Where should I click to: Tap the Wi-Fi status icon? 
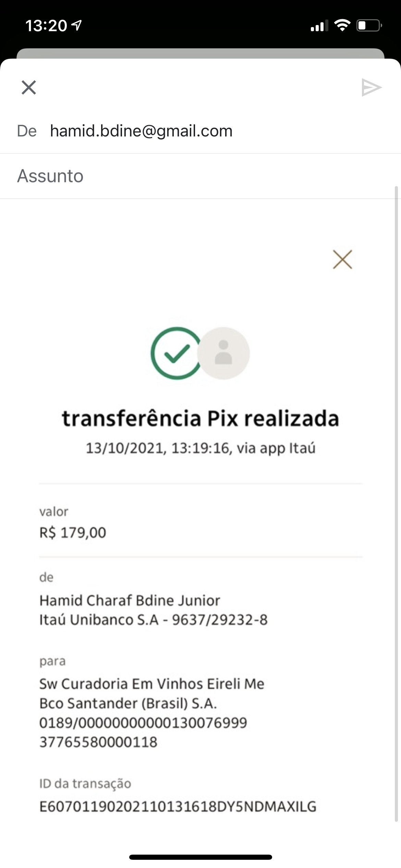(342, 25)
